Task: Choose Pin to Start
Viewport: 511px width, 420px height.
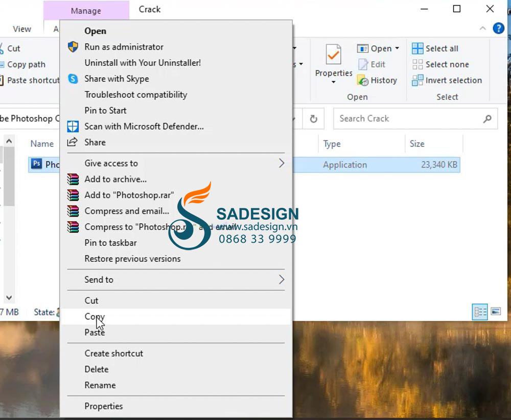Action: click(x=176, y=110)
